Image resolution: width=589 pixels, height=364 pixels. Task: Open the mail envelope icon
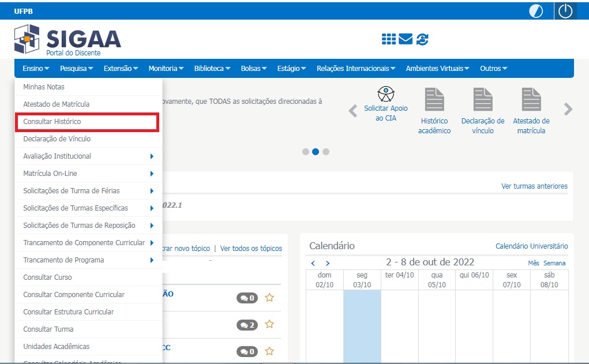click(406, 39)
